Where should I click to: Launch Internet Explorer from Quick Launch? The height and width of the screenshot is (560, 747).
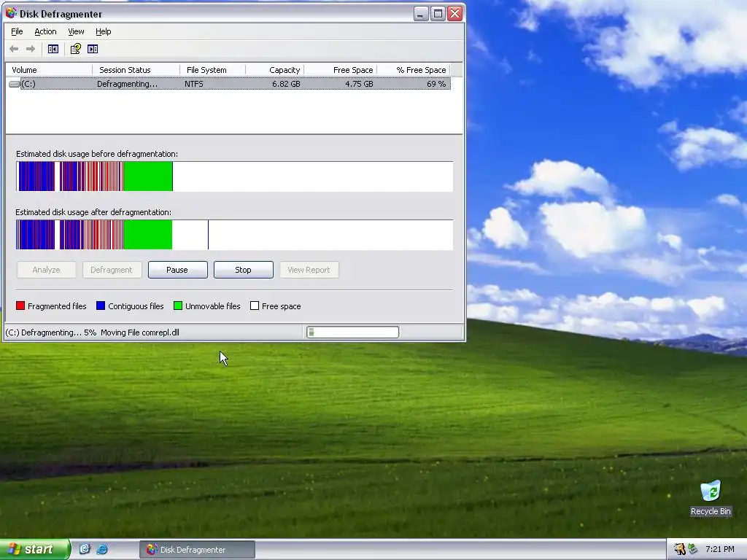tap(102, 550)
